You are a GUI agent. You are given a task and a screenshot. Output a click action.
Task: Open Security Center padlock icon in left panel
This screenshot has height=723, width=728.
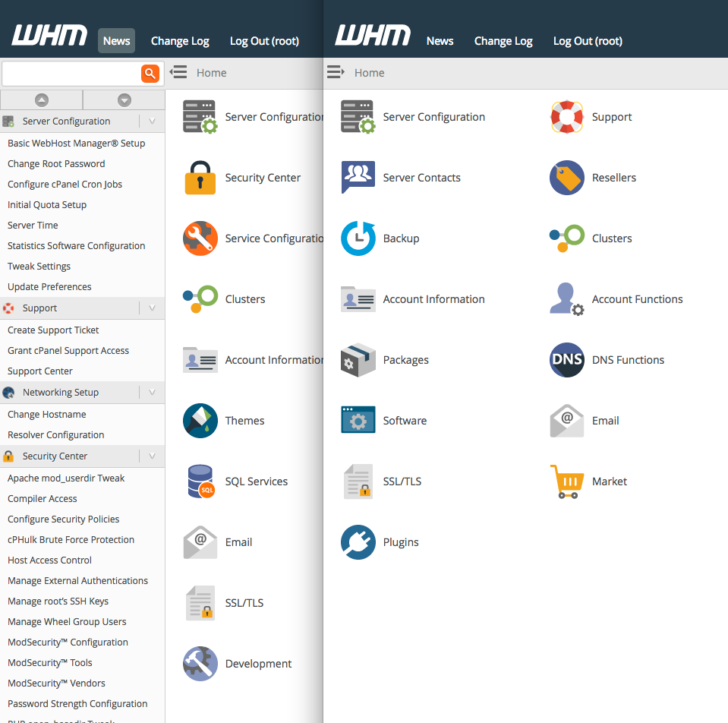pos(200,178)
